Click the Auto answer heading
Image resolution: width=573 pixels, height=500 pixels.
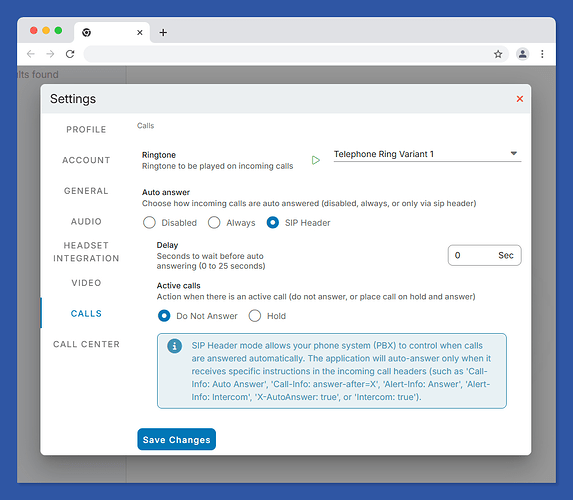(x=166, y=192)
